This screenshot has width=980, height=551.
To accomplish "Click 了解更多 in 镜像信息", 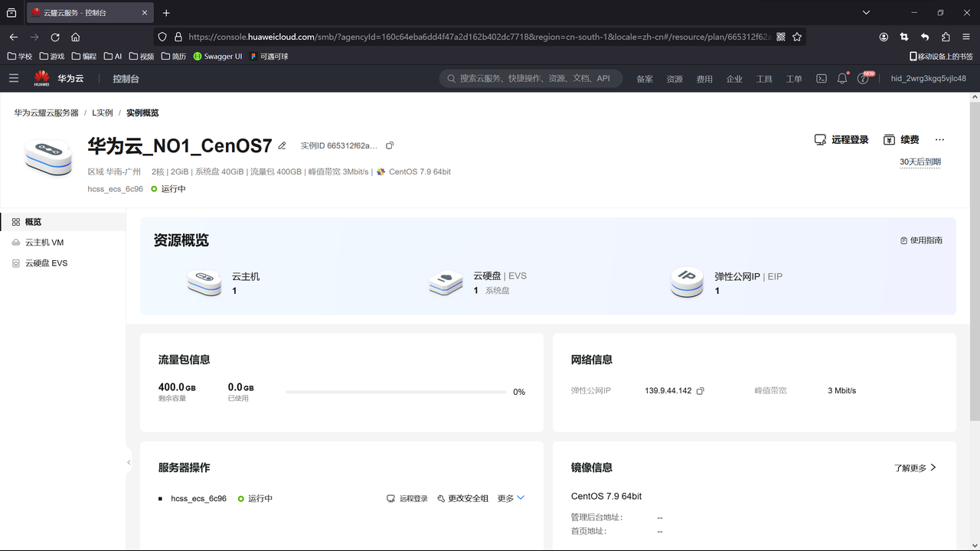I will coord(916,468).
